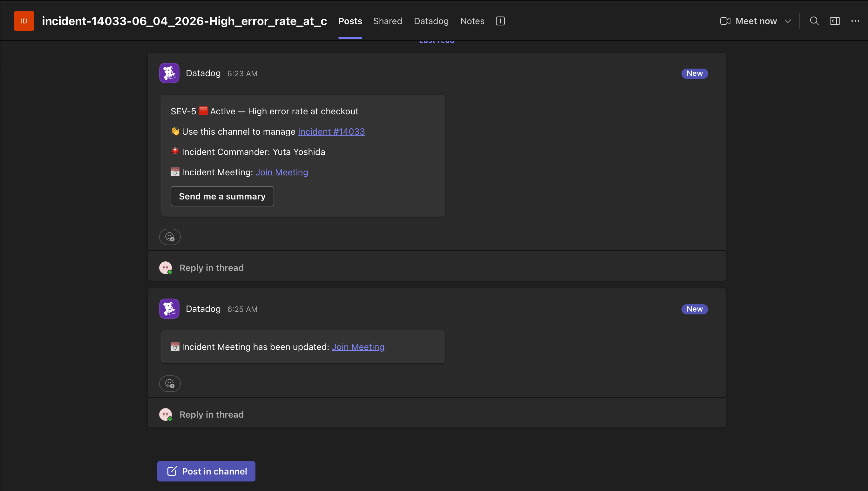Click the New badge on the 6:23 AM post
The width and height of the screenshot is (868, 491).
[x=695, y=73]
